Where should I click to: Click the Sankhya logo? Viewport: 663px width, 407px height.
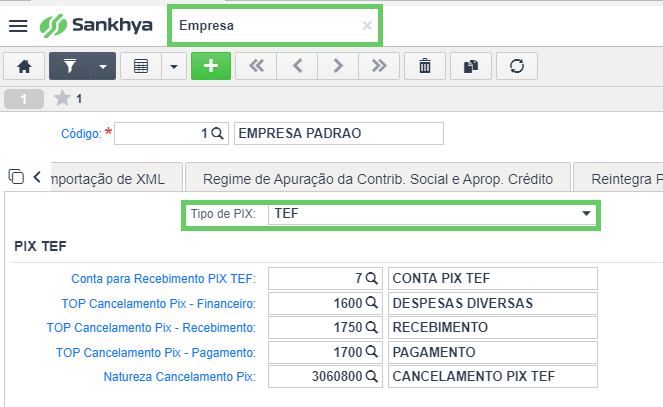(96, 25)
